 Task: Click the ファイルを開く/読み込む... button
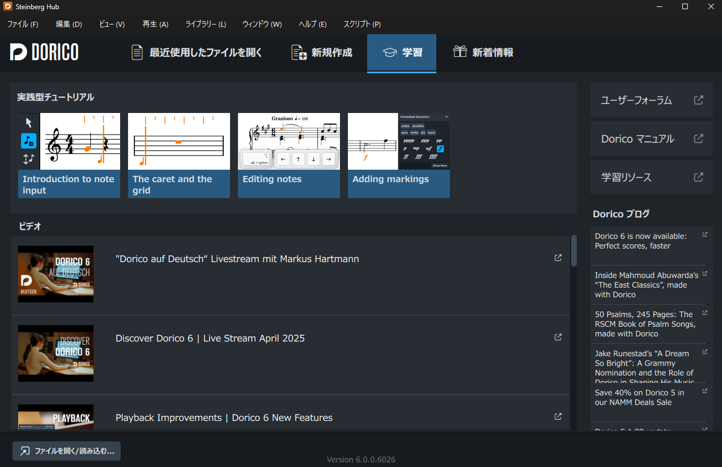tap(67, 451)
